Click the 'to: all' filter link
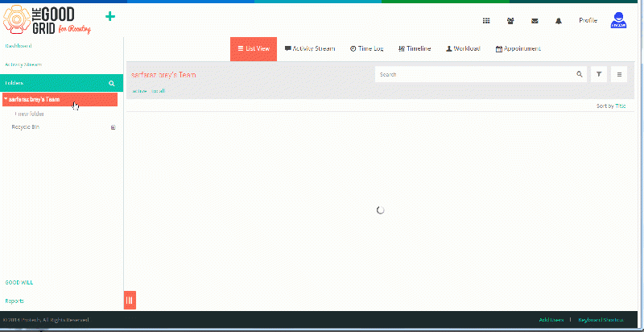 pyautogui.click(x=158, y=91)
